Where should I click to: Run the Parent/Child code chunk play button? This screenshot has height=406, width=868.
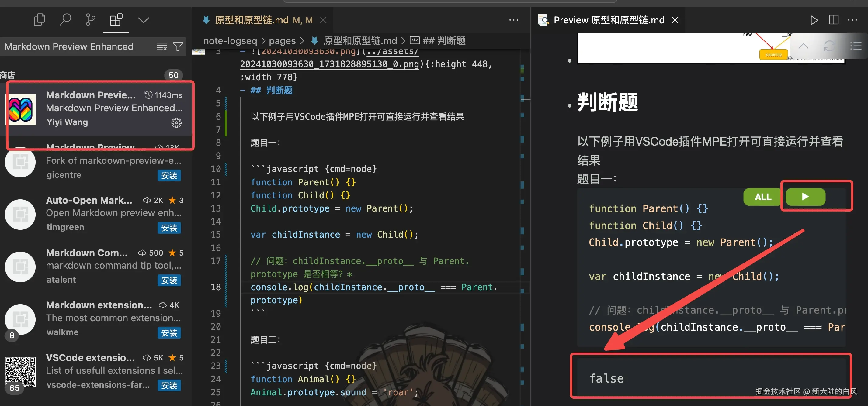pos(805,197)
